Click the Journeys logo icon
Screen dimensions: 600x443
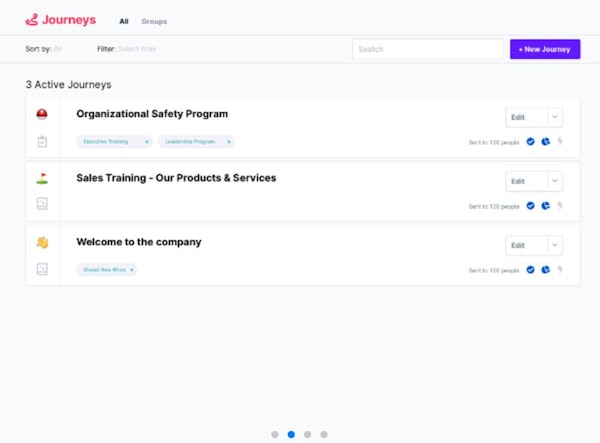pyautogui.click(x=32, y=19)
